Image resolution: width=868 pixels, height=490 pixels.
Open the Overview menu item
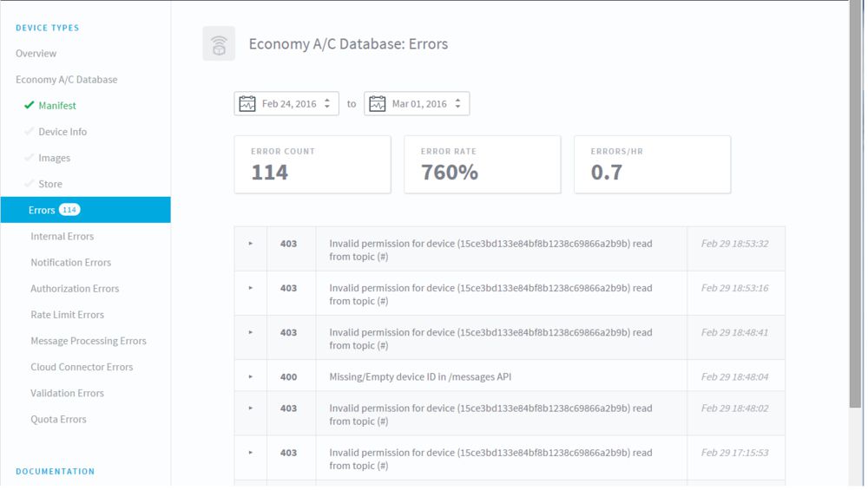[x=36, y=54]
